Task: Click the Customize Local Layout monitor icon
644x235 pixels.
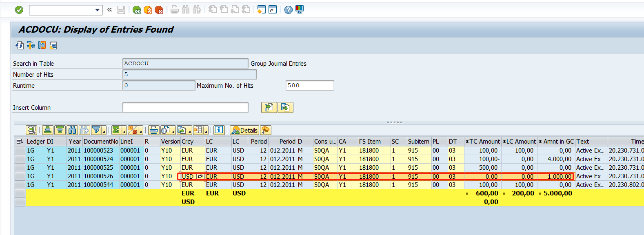Action: pos(300,10)
